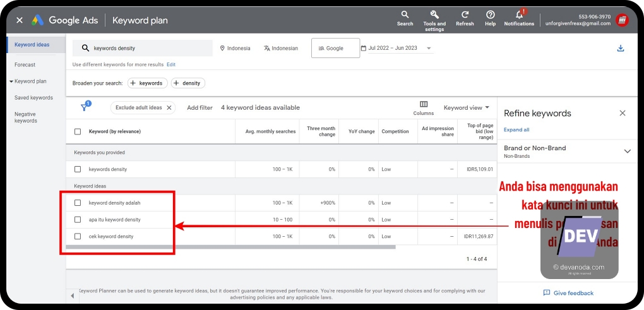Screen dimensions: 644x310
Task: Sort by Ad impression share column
Action: 438,131
